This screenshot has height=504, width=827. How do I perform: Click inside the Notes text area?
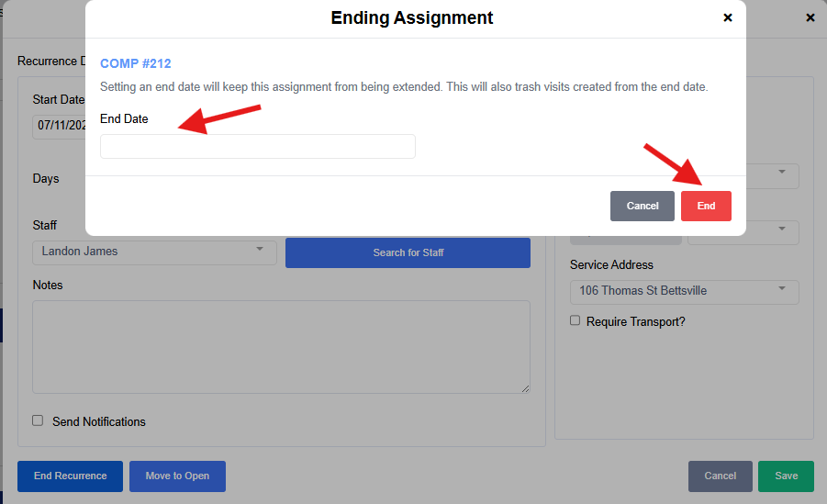click(281, 347)
